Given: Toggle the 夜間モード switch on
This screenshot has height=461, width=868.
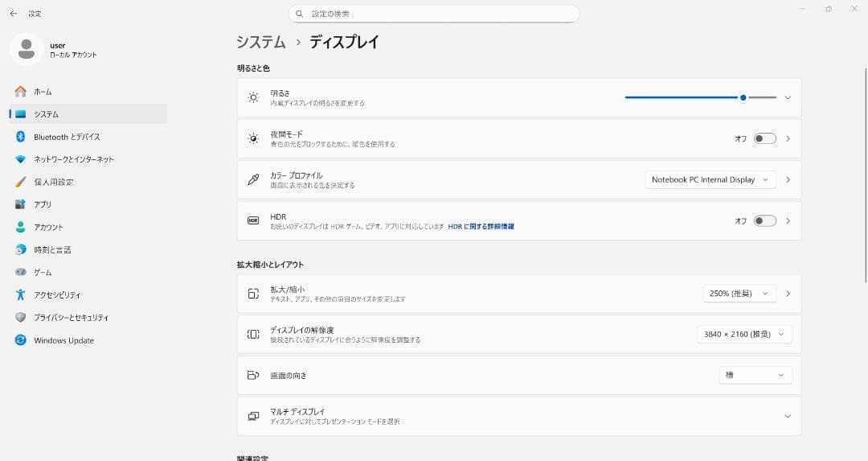Looking at the screenshot, I should 764,138.
